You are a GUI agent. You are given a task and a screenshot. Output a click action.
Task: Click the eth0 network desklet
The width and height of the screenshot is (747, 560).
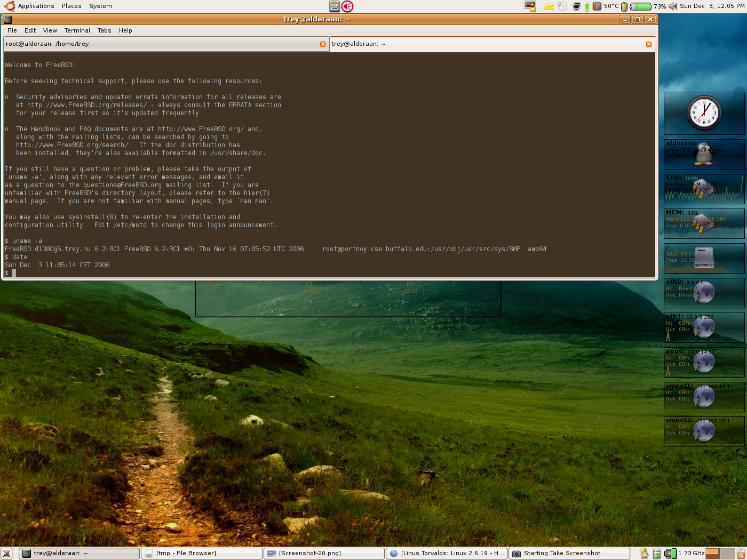click(x=704, y=293)
